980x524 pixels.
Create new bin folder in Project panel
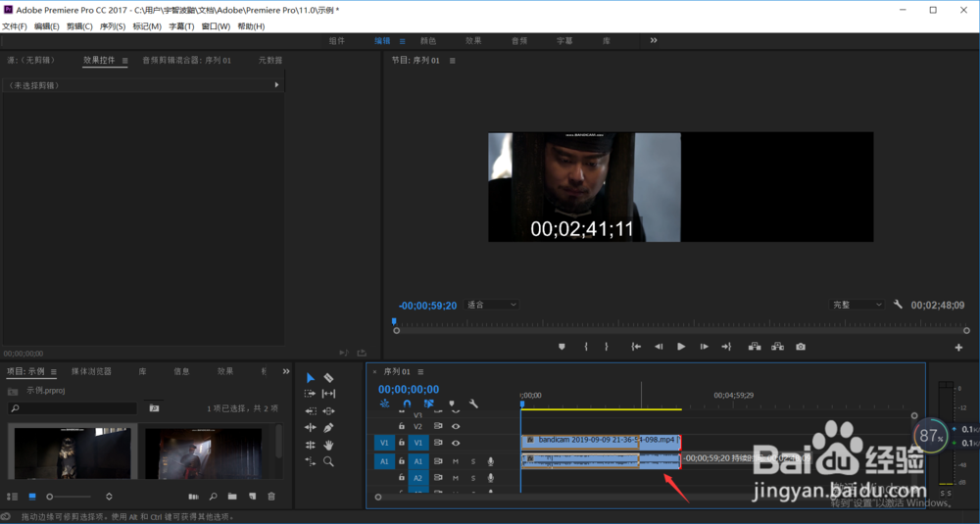pos(232,497)
